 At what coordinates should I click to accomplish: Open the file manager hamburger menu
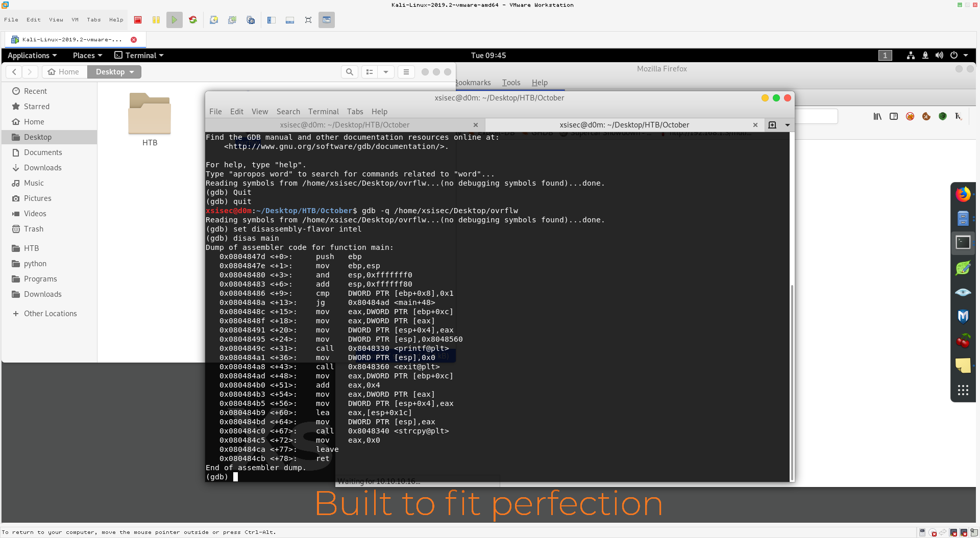pos(406,72)
